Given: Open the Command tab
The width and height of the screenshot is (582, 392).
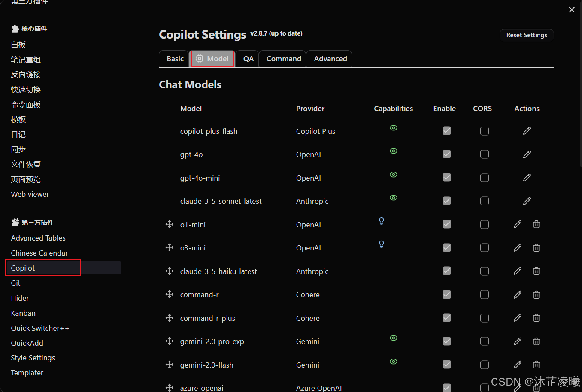Looking at the screenshot, I should tap(283, 59).
